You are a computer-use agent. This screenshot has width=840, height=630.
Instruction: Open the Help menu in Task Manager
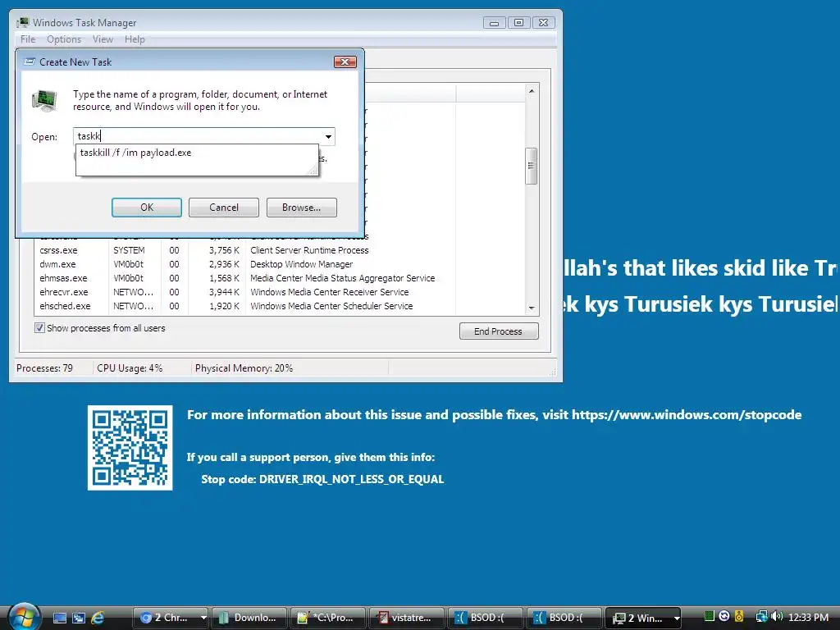tap(135, 39)
